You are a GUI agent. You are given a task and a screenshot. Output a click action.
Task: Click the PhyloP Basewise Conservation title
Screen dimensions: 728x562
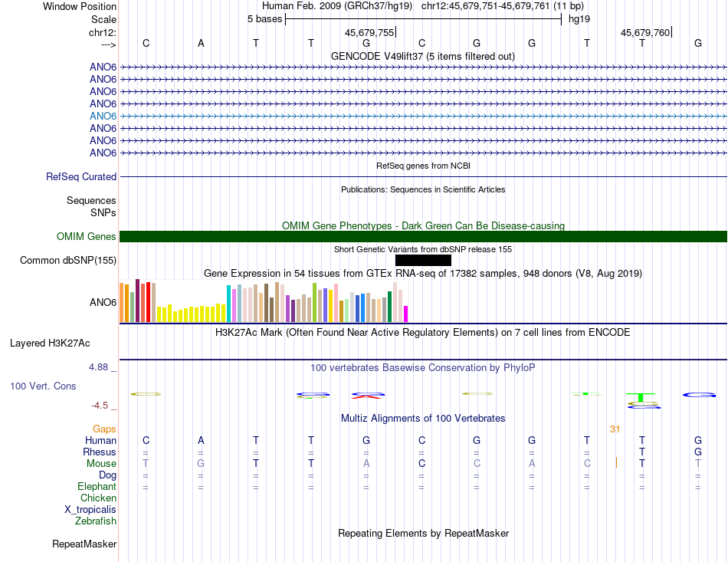[x=423, y=368]
